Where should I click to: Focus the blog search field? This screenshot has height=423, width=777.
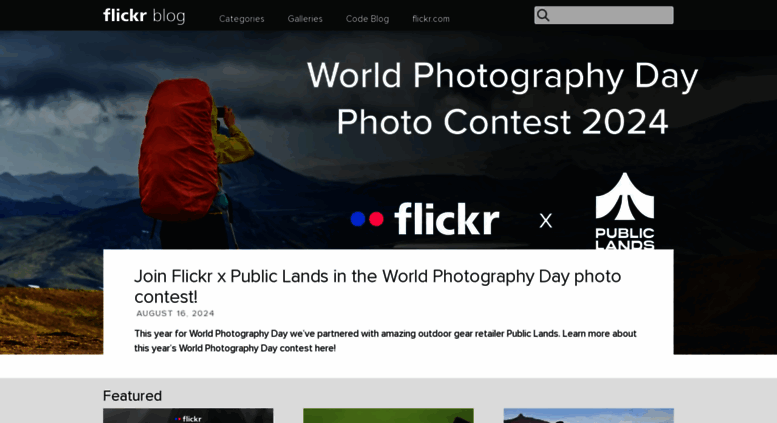604,15
